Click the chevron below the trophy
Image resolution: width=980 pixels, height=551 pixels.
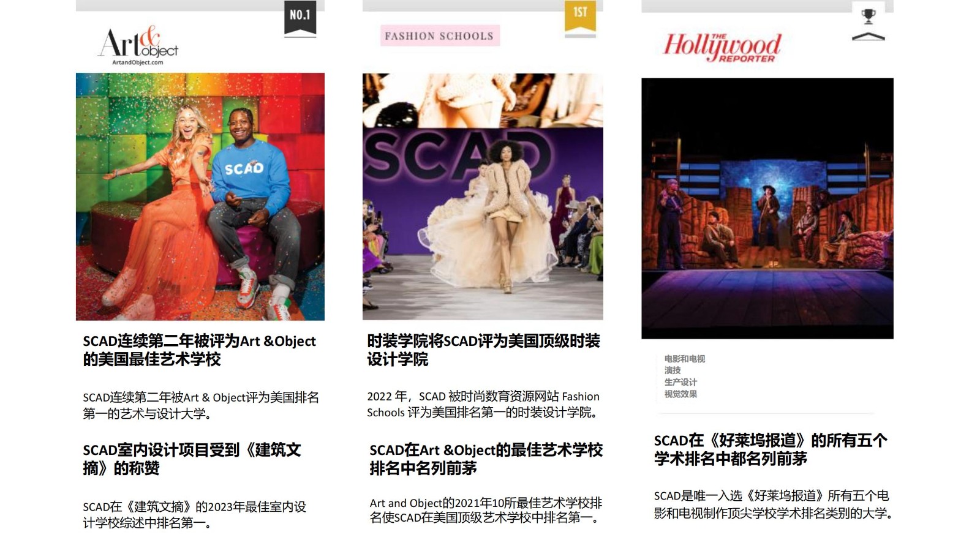coord(869,37)
